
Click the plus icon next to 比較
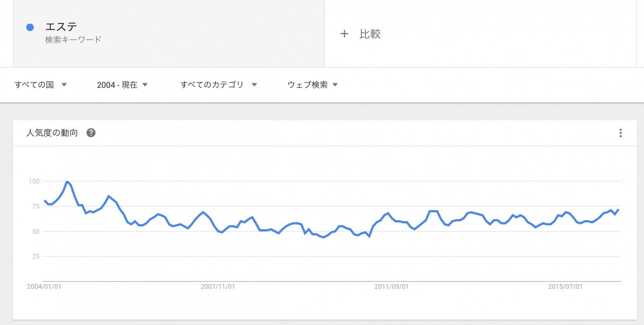point(344,34)
